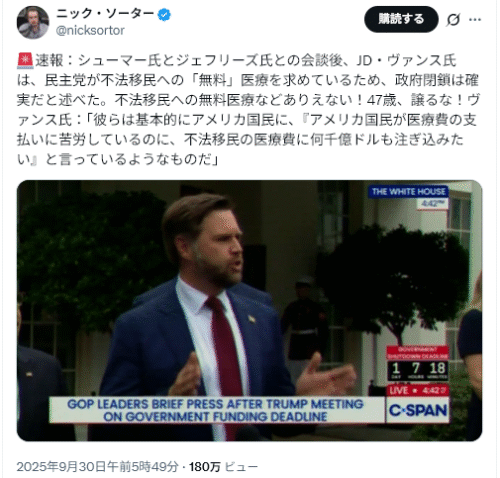Click the red LIVE 4:42 indicator

tap(418, 390)
